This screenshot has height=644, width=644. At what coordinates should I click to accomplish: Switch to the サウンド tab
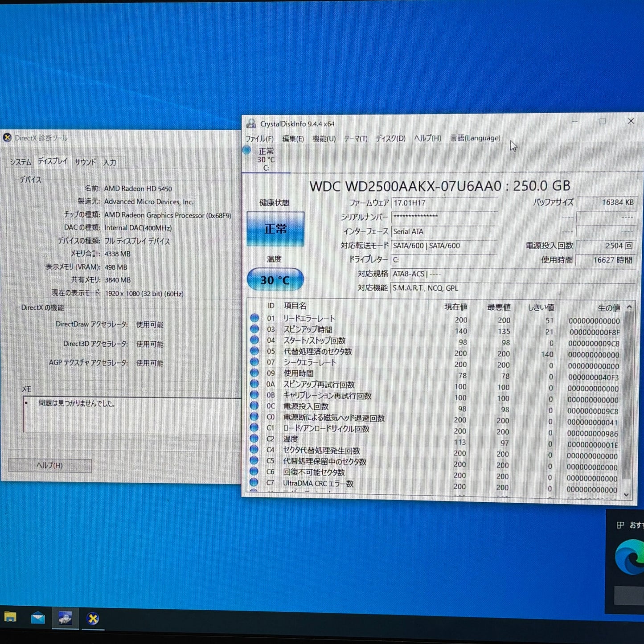(85, 162)
